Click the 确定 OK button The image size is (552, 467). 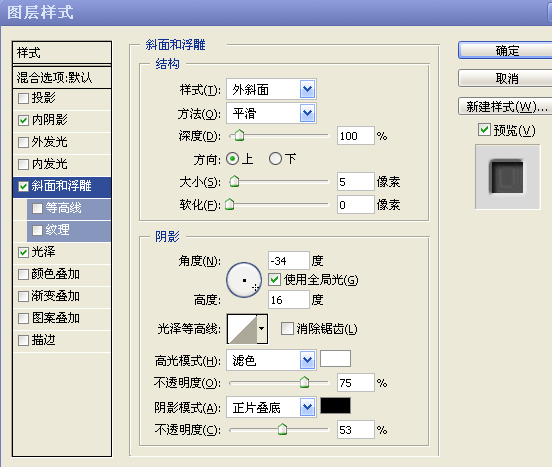click(506, 51)
